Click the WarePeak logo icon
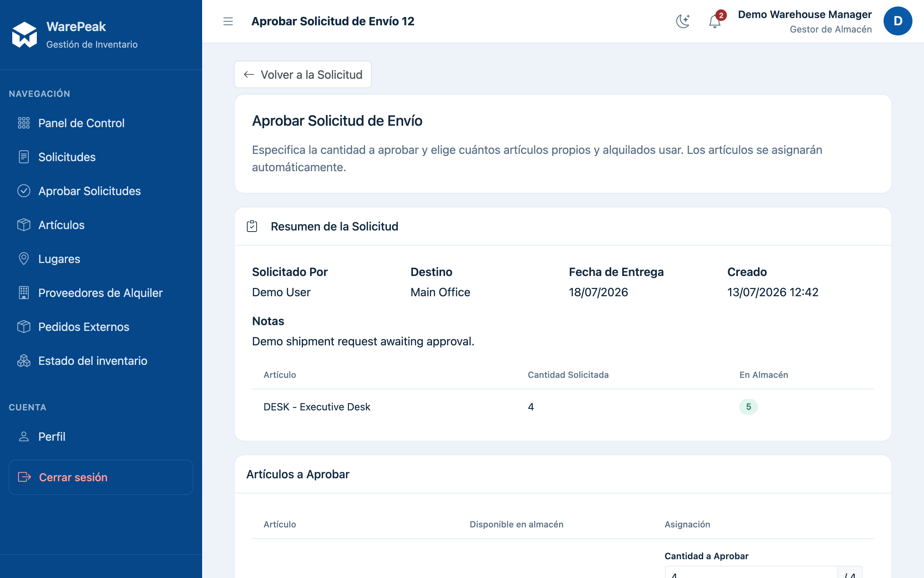The image size is (924, 578). pyautogui.click(x=25, y=35)
